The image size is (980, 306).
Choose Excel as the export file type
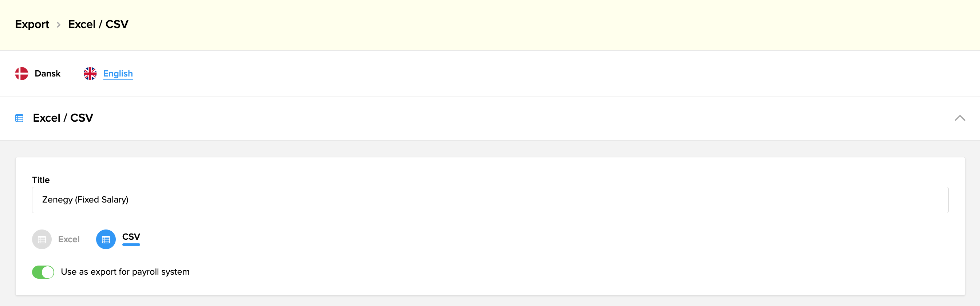[x=42, y=239]
